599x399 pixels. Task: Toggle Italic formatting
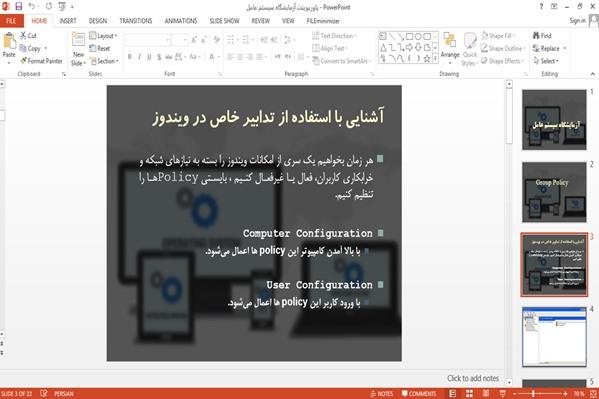(139, 57)
